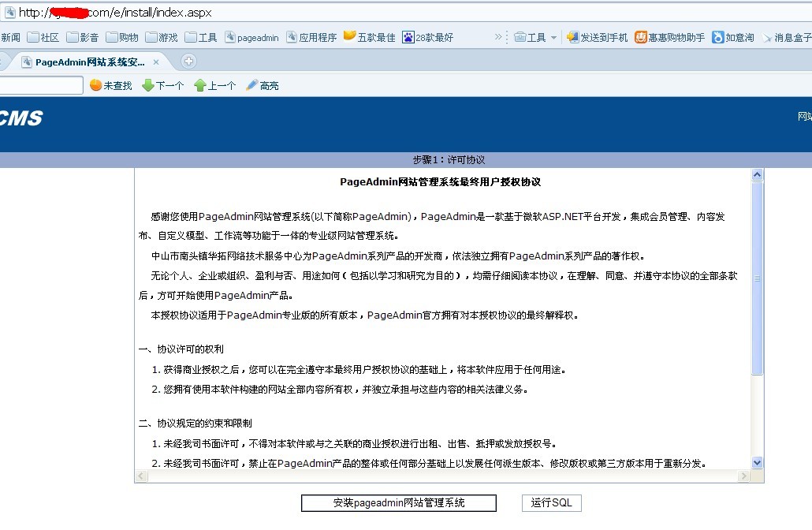Image resolution: width=812 pixels, height=530 pixels.
Task: Click 安装pageadmin网站管理系统 button
Action: coord(398,503)
